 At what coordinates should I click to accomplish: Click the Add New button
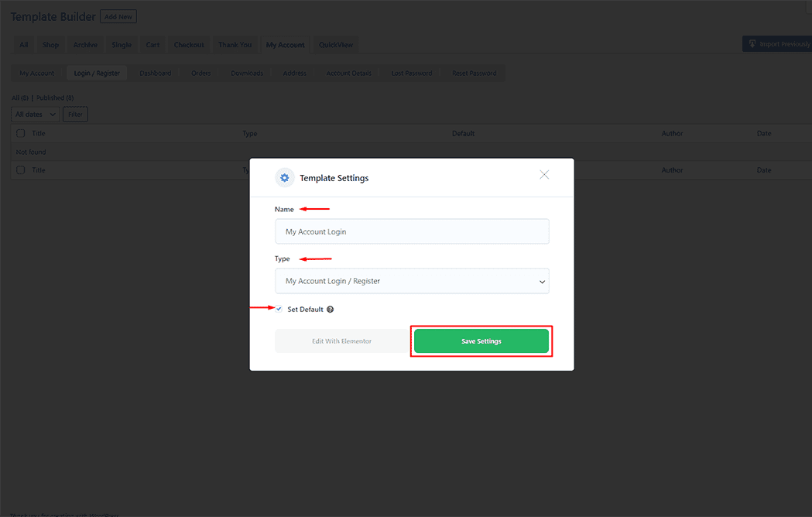point(118,15)
